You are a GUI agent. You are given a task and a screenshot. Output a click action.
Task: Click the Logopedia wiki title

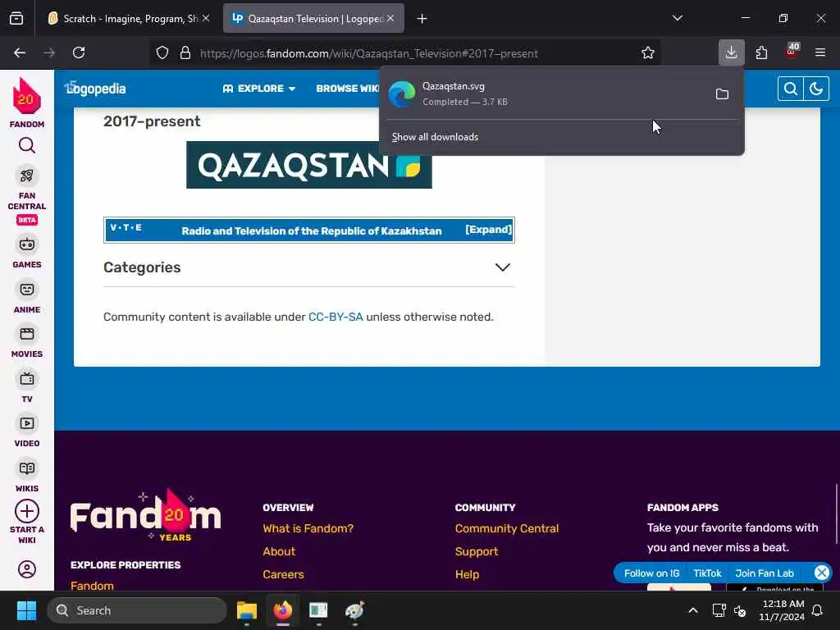point(95,89)
